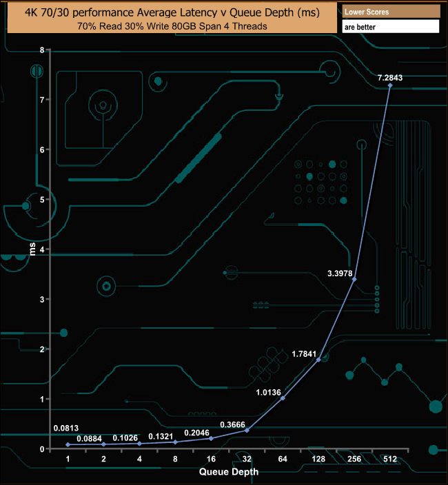Click the data point labeled 0.1321
This screenshot has width=448, height=485.
[175, 442]
